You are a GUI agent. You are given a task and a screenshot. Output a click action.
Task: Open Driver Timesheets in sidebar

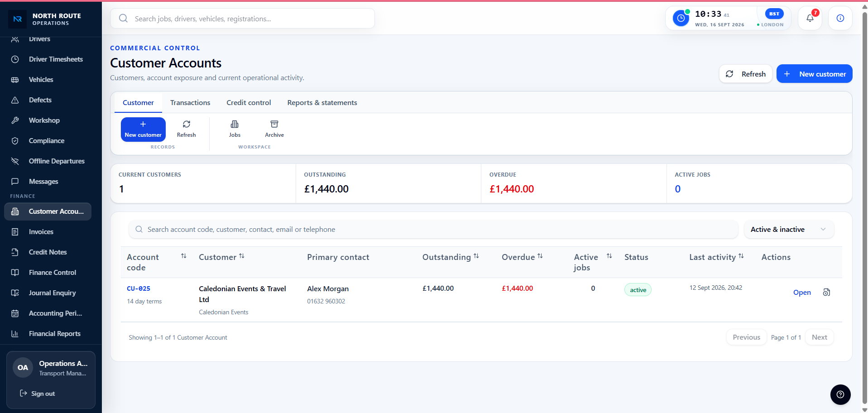48,59
